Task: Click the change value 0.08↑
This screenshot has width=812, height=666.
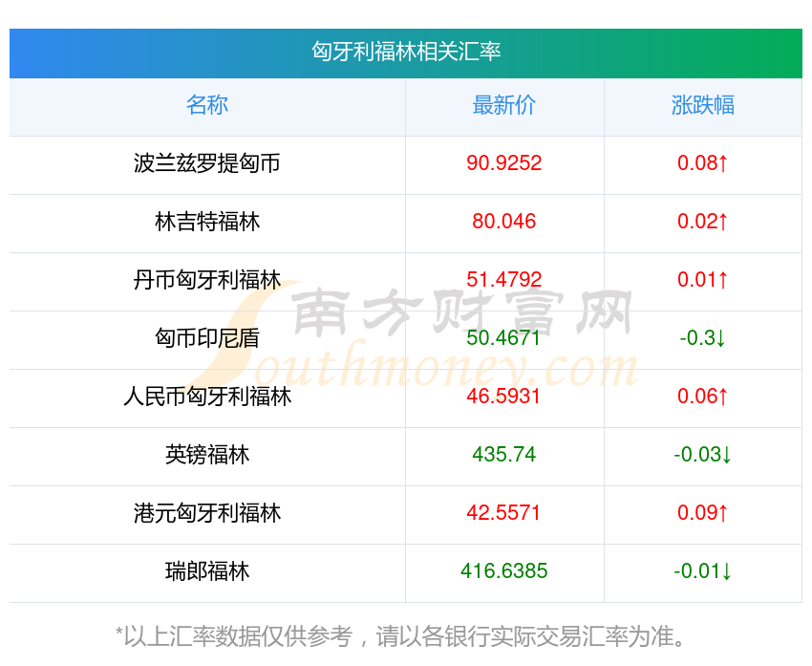Action: click(703, 163)
